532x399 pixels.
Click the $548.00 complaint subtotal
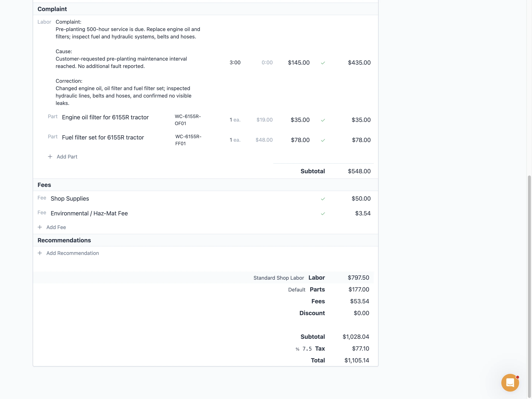(359, 171)
